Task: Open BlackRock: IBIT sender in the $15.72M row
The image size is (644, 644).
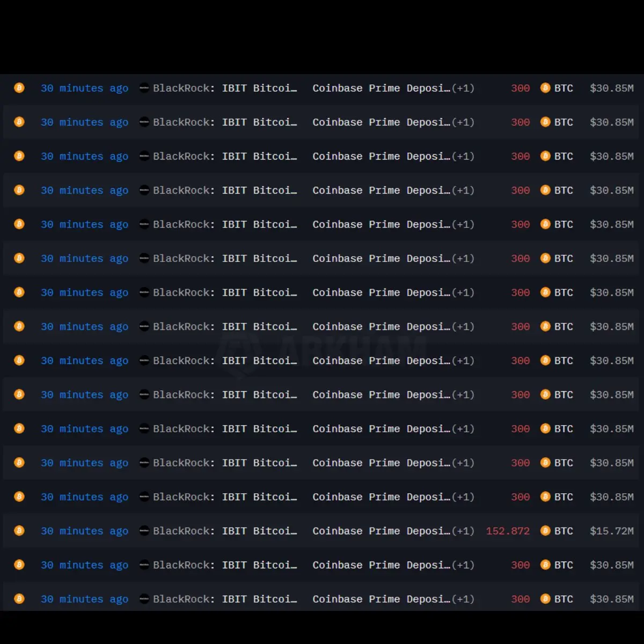Action: pyautogui.click(x=225, y=531)
